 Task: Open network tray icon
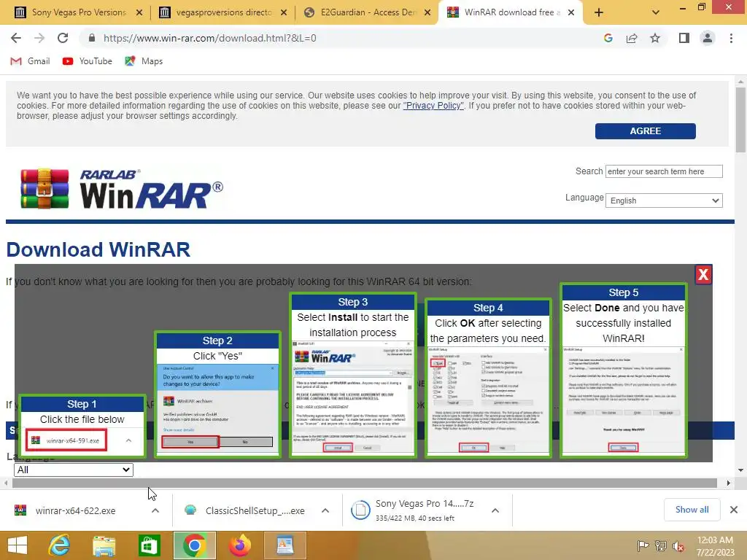[x=661, y=545]
